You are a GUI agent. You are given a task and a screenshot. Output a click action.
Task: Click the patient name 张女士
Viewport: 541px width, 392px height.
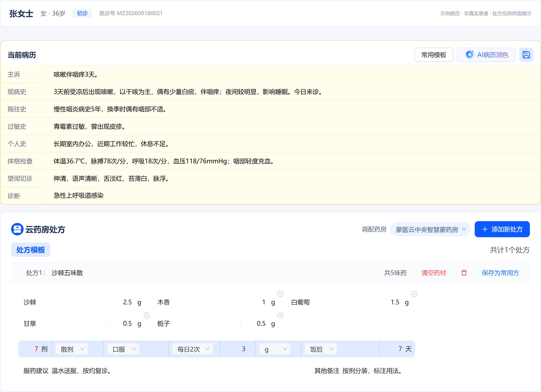pyautogui.click(x=21, y=14)
